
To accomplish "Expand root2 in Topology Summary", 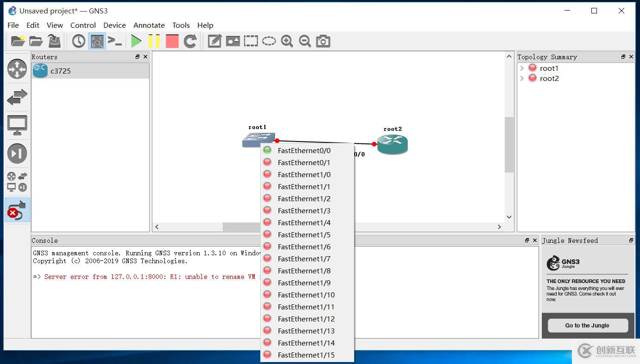I will pos(522,79).
